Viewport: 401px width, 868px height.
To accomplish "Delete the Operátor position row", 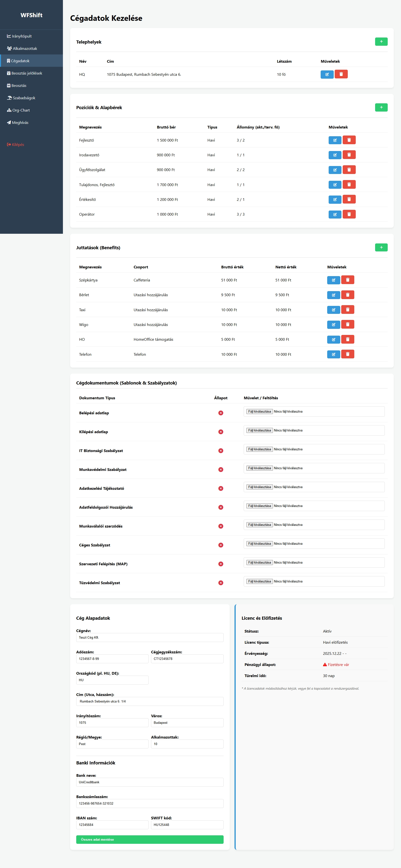I will point(349,214).
